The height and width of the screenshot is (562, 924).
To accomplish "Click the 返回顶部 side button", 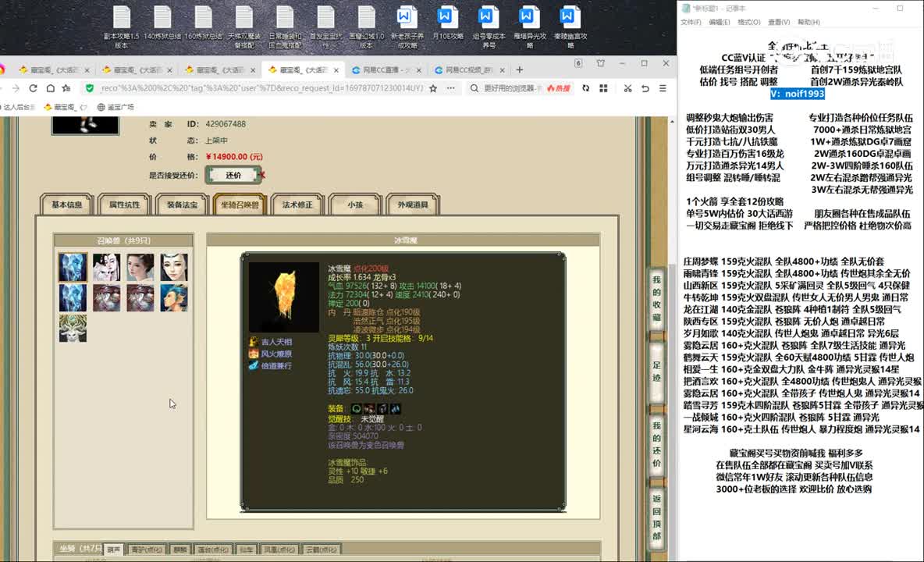I will 656,518.
